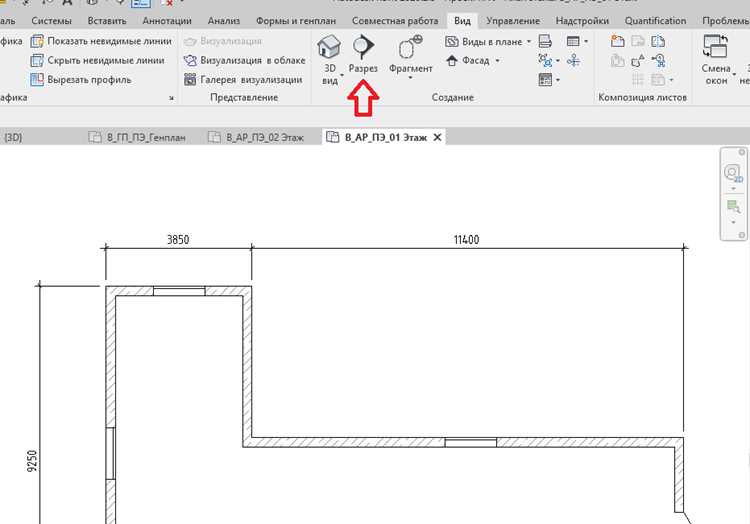Switch to the Вставить ribbon tab

pos(107,21)
